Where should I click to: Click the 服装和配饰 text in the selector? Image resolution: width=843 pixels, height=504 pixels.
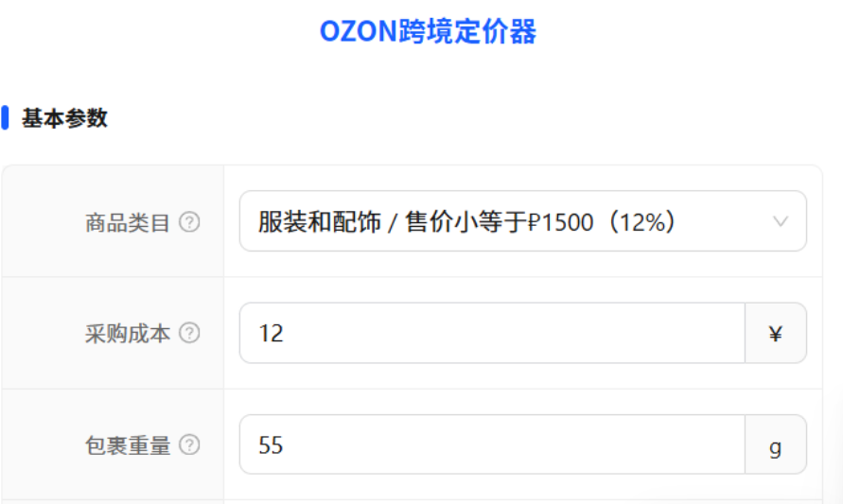[319, 222]
